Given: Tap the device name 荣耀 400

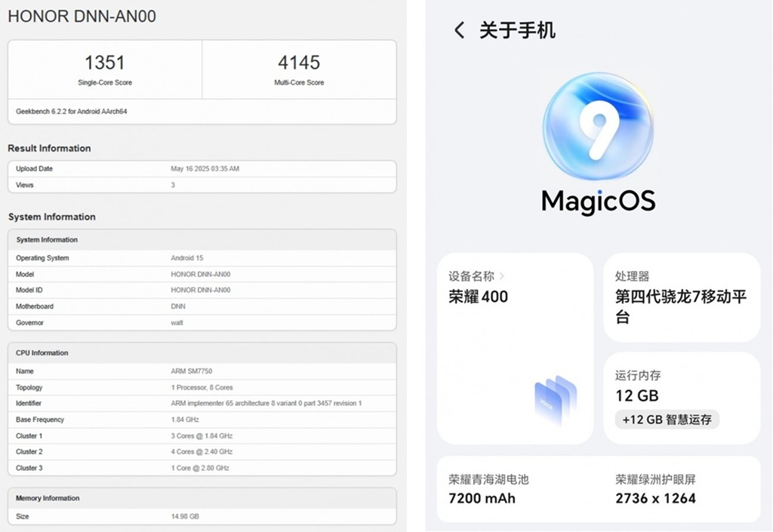Looking at the screenshot, I should coord(478,297).
